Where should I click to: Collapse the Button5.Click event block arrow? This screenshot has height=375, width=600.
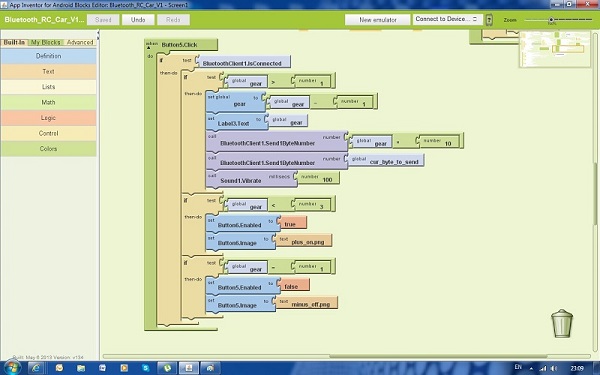pyautogui.click(x=148, y=48)
